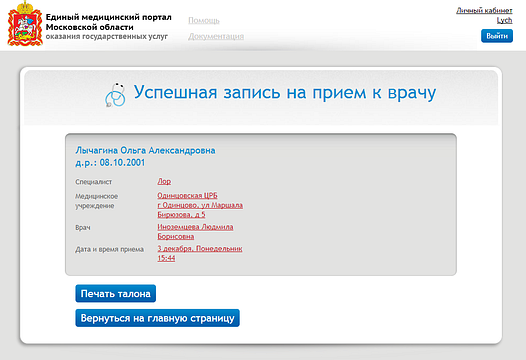Click the heading Успешная запись на прием к врачу

click(285, 93)
